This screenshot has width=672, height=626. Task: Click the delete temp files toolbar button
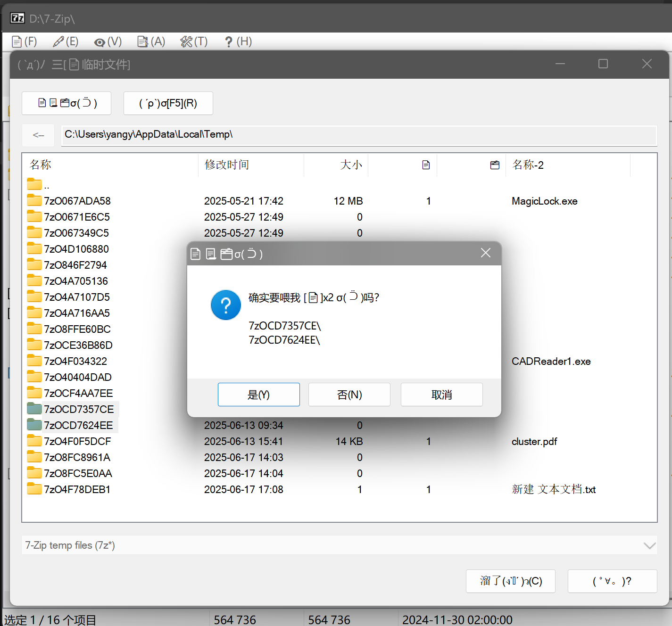66,103
